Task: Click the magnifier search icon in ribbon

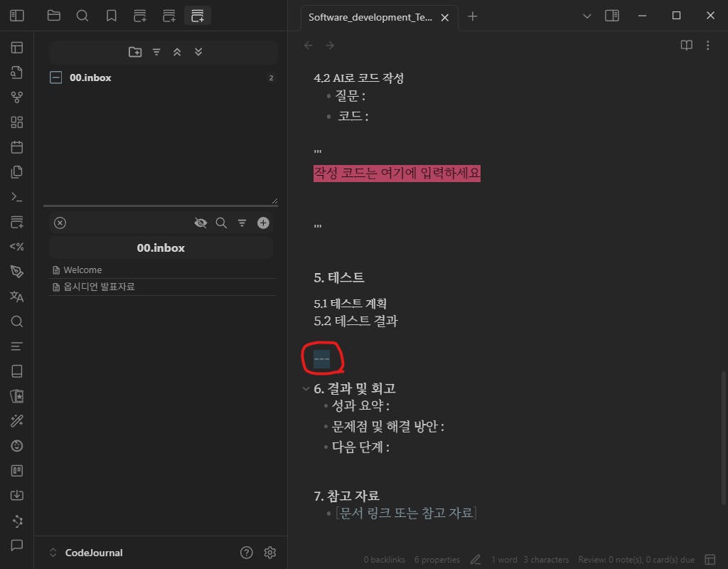Action: click(17, 321)
